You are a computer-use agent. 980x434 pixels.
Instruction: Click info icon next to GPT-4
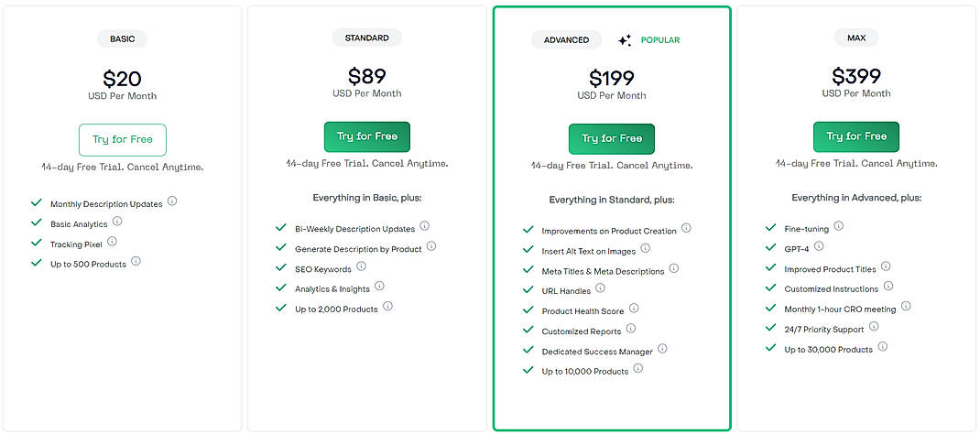point(819,246)
